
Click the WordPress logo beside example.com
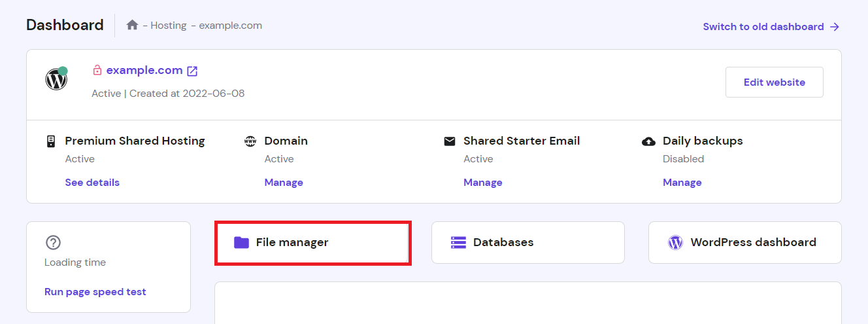pos(56,79)
